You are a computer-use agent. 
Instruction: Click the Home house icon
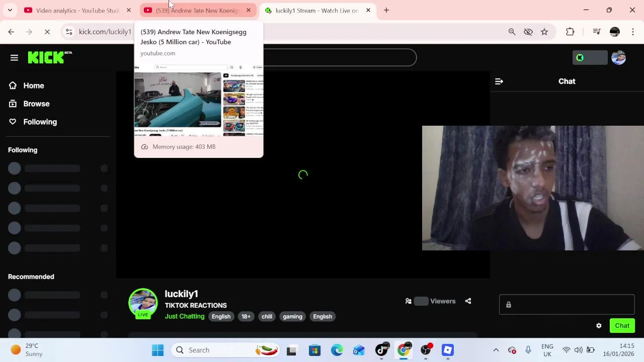(x=13, y=85)
